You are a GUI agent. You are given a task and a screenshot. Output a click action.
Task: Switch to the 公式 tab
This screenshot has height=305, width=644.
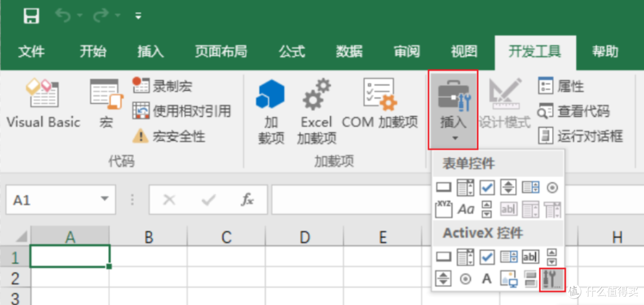pyautogui.click(x=292, y=52)
